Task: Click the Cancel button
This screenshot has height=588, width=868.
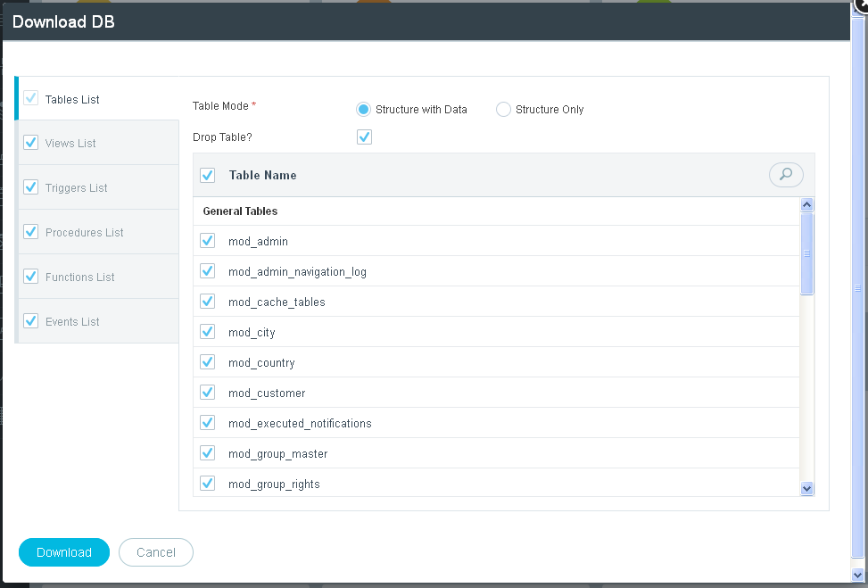Action: coord(156,552)
